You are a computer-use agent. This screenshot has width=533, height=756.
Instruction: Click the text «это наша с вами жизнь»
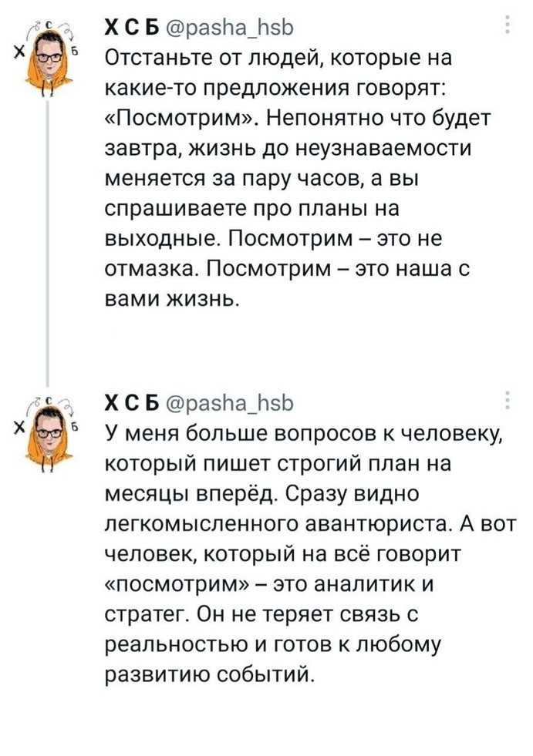pyautogui.click(x=288, y=284)
